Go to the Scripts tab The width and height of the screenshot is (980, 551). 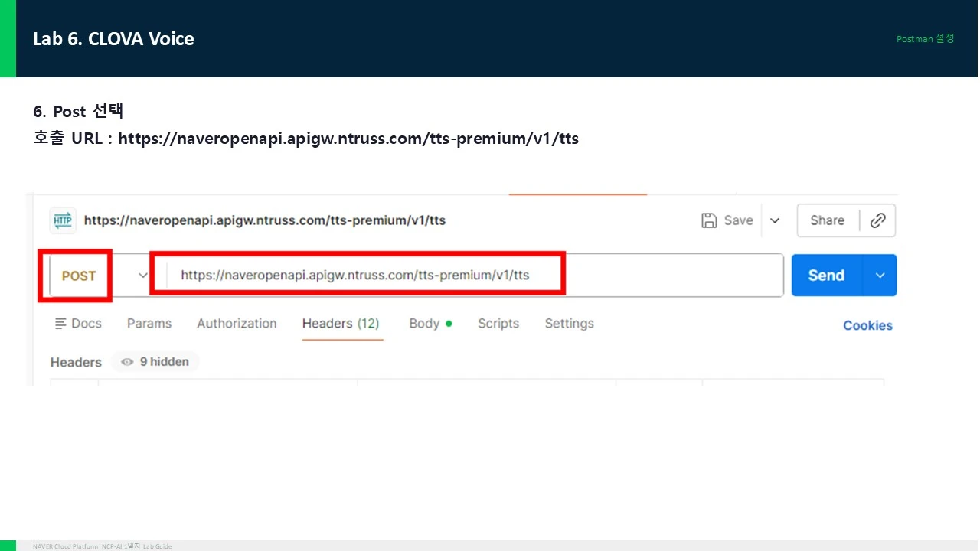click(x=498, y=324)
